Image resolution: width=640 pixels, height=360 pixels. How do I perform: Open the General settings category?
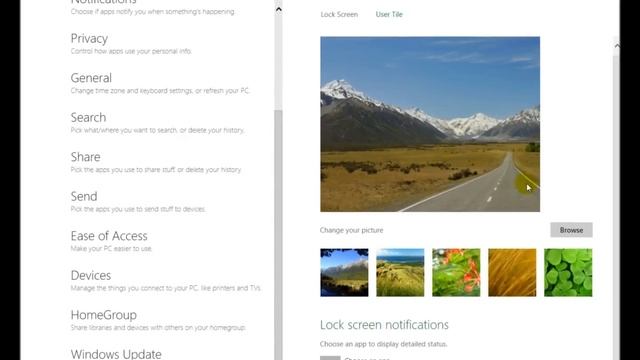91,78
